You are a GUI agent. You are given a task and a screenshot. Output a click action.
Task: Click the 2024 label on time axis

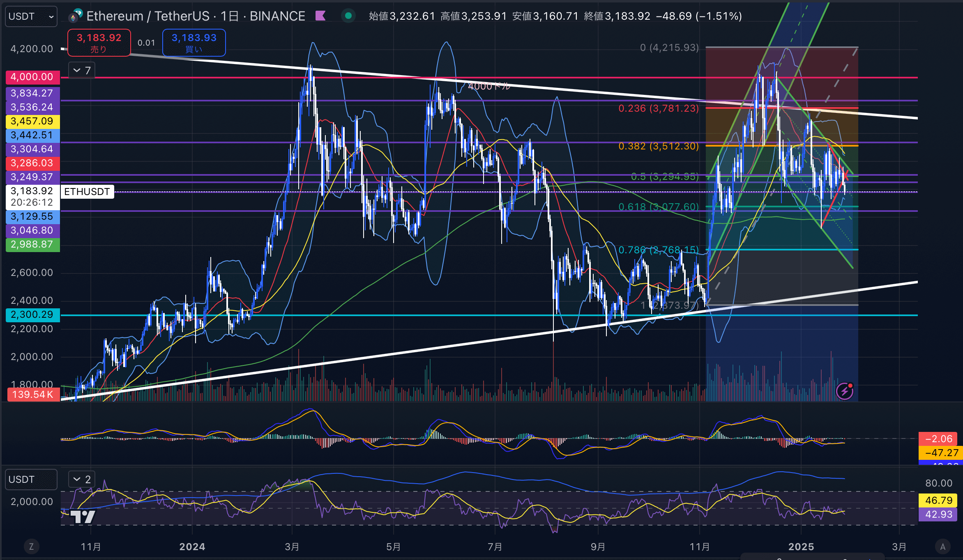192,546
